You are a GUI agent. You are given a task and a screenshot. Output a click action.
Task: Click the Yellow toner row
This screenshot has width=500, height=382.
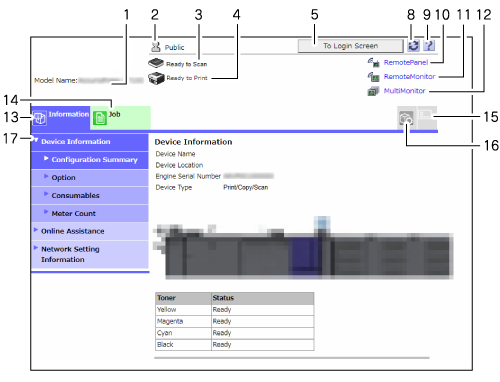[235, 310]
